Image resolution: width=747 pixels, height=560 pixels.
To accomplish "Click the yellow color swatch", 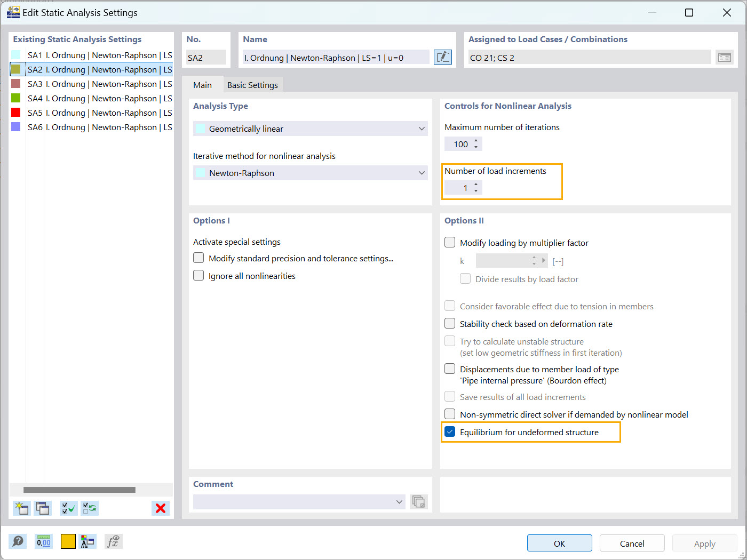I will (x=68, y=541).
